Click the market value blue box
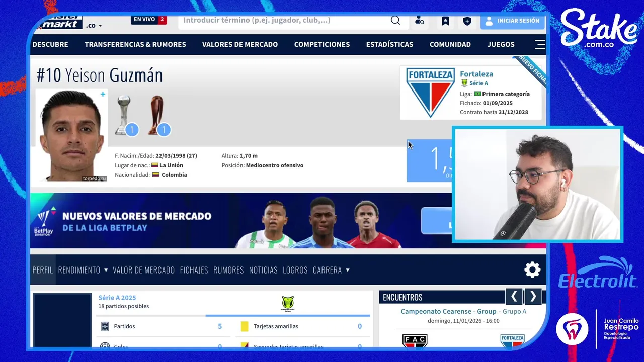Image resolution: width=644 pixels, height=362 pixels. 429,160
